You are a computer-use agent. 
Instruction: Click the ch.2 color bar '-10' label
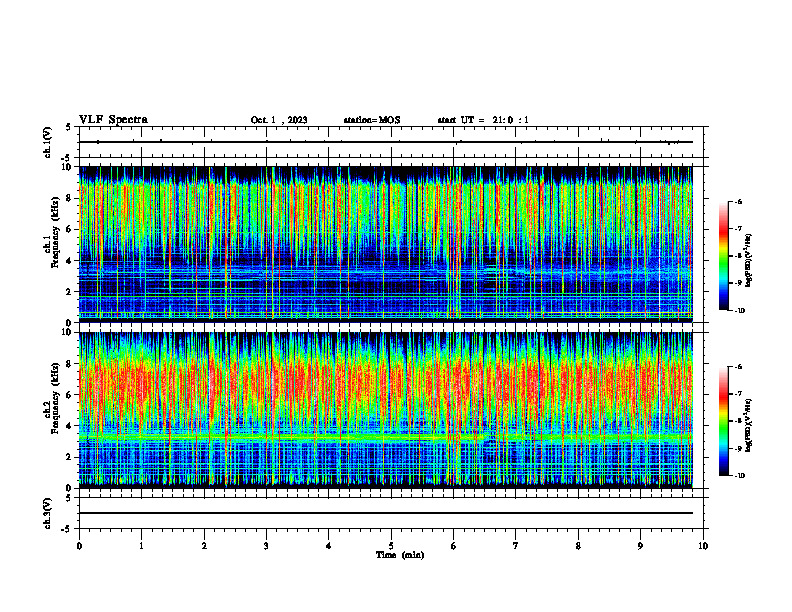click(x=740, y=476)
